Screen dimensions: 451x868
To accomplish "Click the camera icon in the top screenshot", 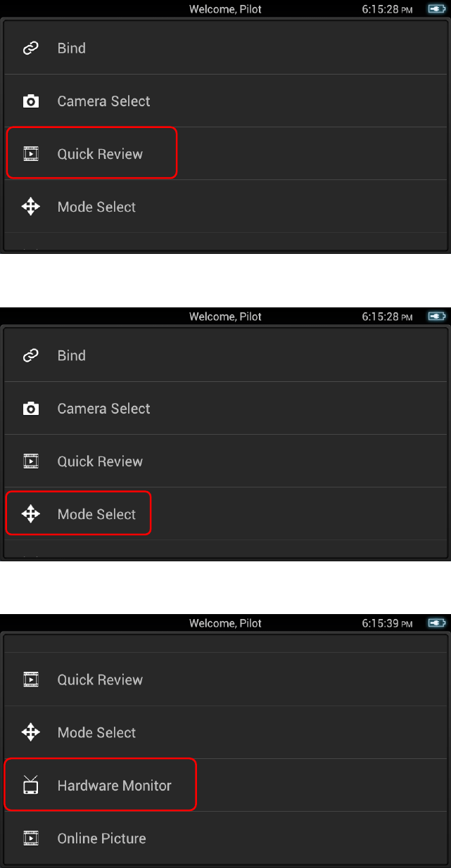I will click(31, 101).
